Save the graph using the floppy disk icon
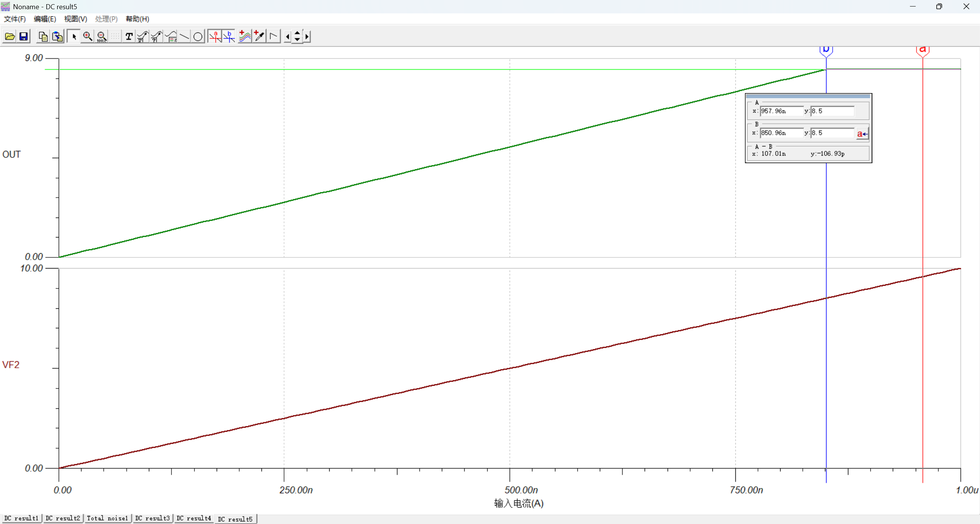This screenshot has width=980, height=524. pyautogui.click(x=24, y=37)
